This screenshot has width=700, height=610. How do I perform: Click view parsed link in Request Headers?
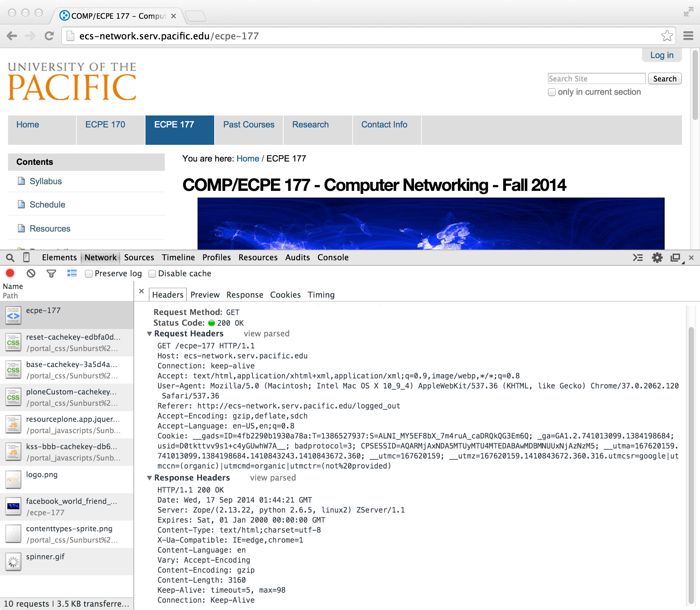(266, 333)
